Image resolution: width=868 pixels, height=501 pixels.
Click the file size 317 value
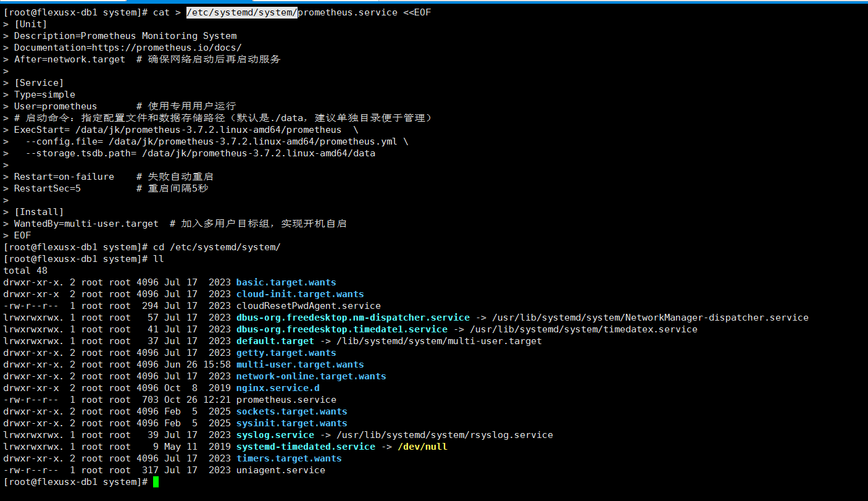[x=151, y=470]
